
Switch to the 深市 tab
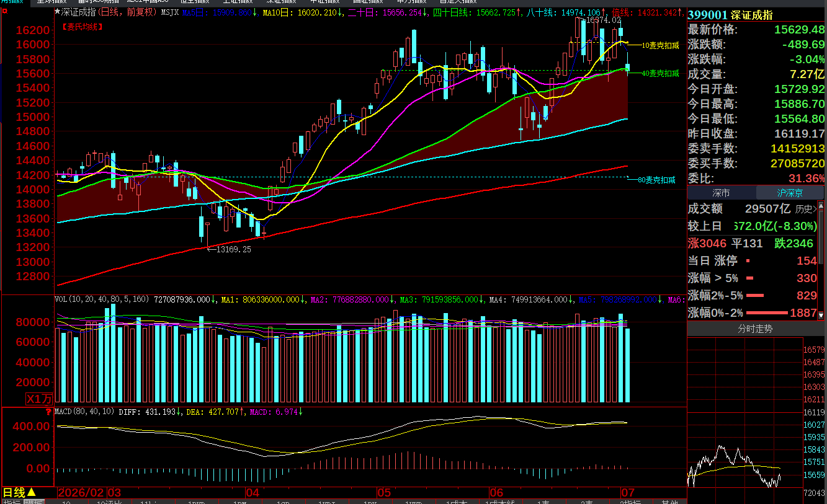(x=721, y=193)
